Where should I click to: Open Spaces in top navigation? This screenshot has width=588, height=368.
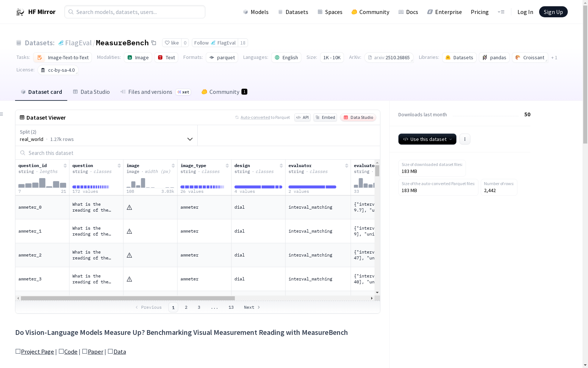tap(330, 12)
